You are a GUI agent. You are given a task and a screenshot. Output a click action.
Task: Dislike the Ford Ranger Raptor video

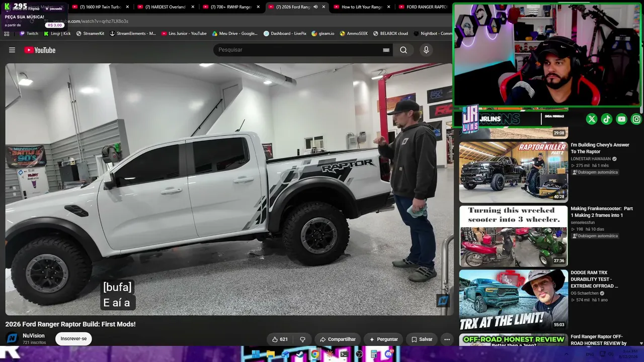coord(302,339)
